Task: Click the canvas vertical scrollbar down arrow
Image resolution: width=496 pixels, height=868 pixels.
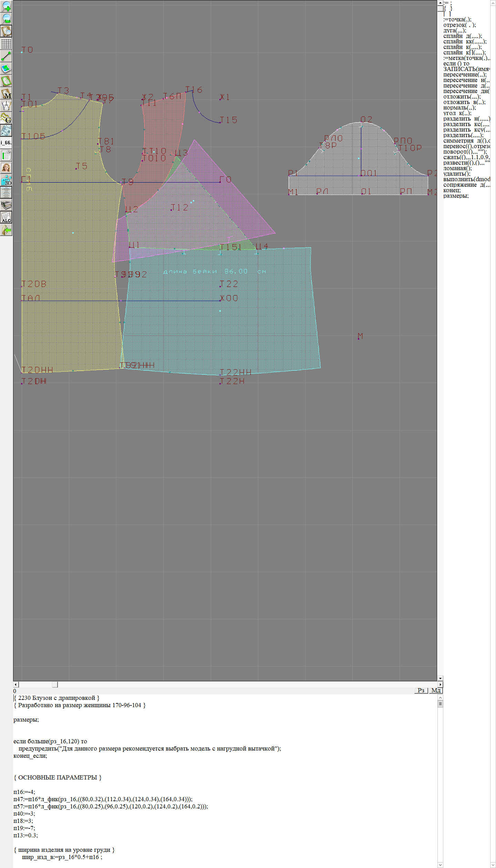Action: coord(440,679)
